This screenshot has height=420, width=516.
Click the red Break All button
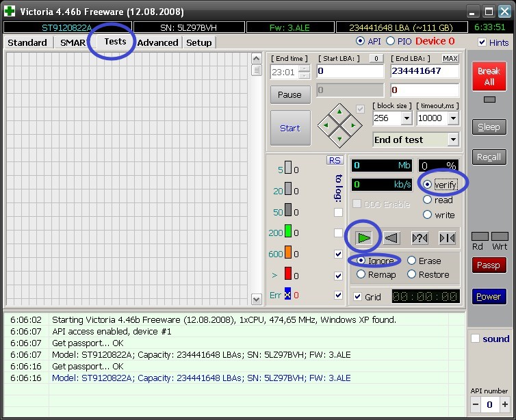(489, 77)
